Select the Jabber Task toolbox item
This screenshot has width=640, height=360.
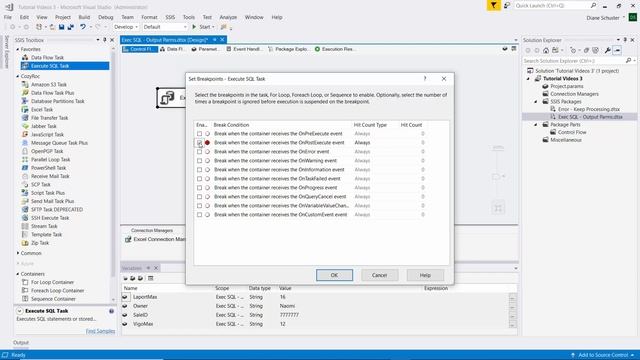44,126
